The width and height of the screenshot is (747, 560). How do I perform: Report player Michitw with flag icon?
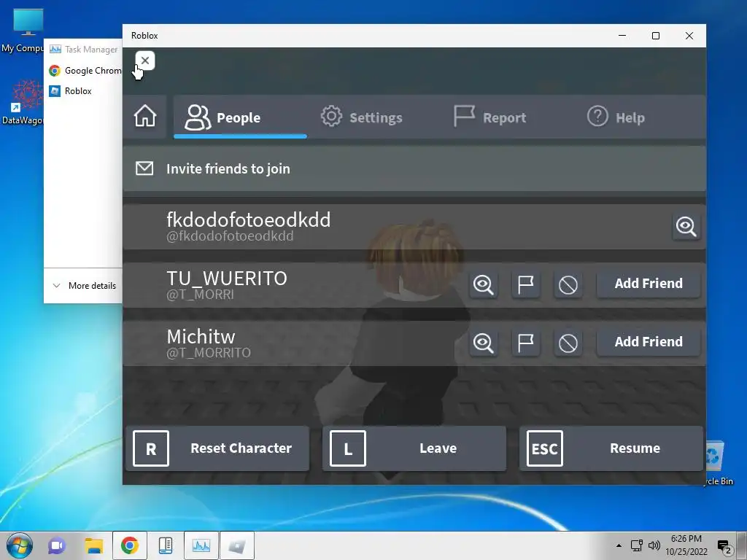click(525, 343)
